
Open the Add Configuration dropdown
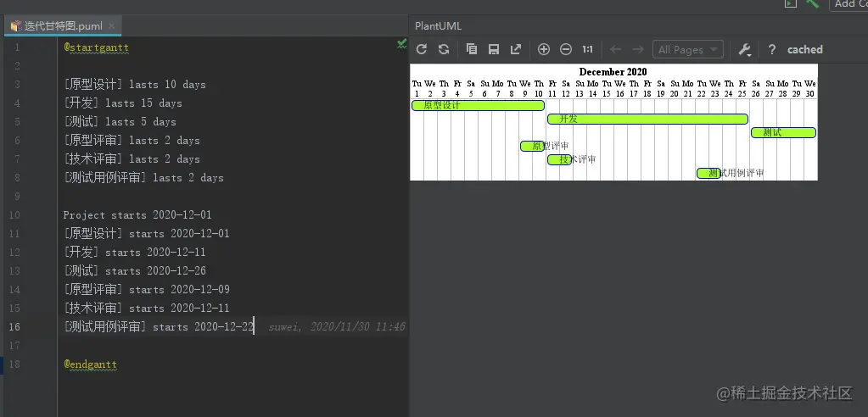(x=848, y=4)
